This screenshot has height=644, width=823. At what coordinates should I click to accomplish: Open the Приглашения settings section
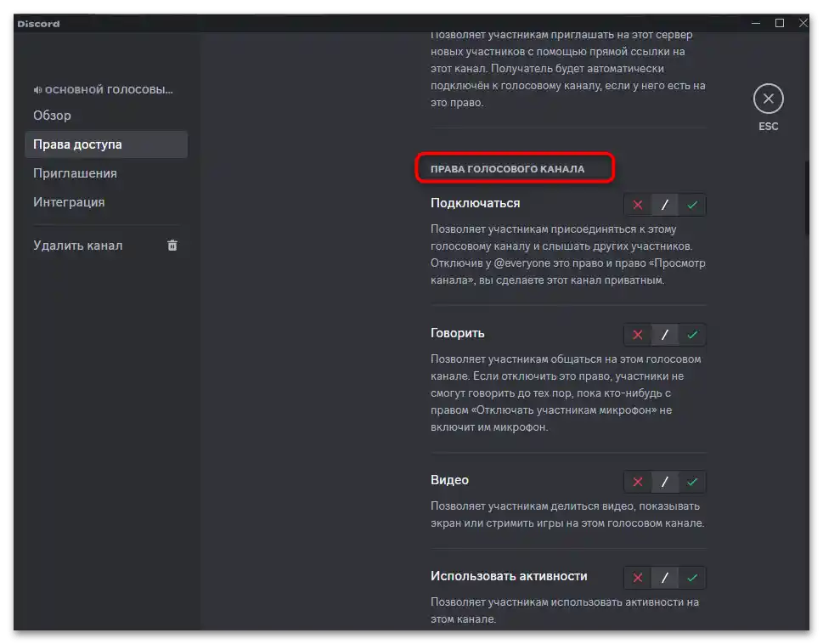(106, 173)
